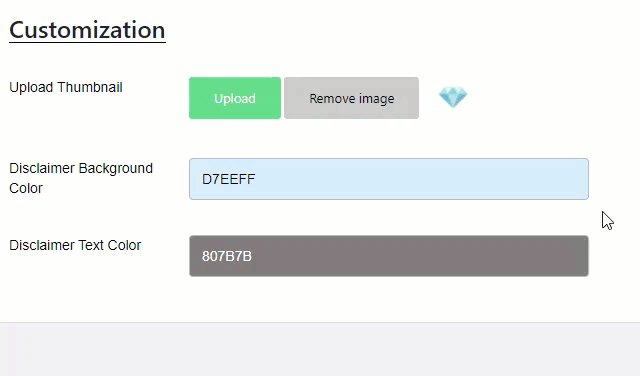Image resolution: width=640 pixels, height=376 pixels.
Task: Click the Disclaimer Background Color label
Action: click(81, 178)
